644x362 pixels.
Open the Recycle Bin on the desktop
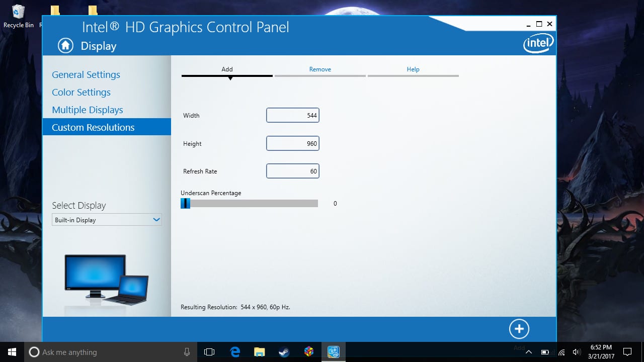pyautogui.click(x=19, y=15)
